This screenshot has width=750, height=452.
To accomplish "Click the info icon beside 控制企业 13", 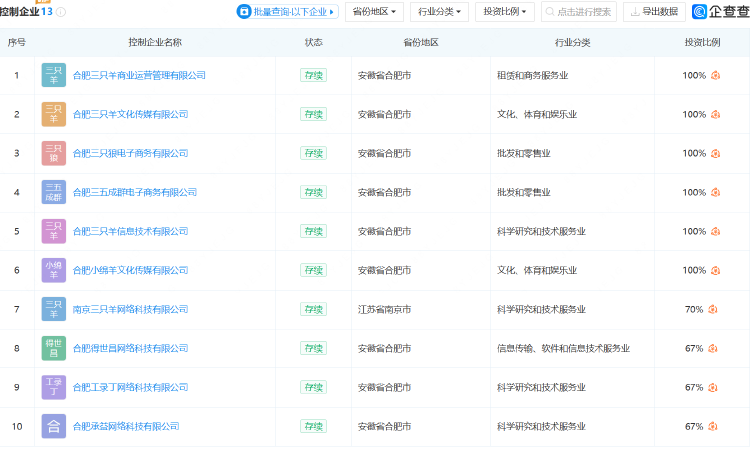I will (61, 12).
